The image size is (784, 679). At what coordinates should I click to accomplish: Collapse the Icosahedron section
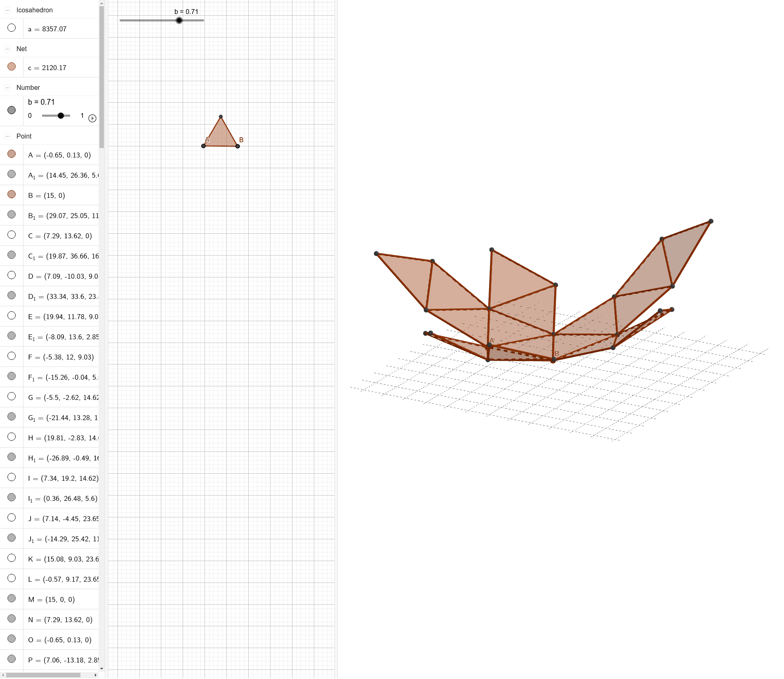pyautogui.click(x=7, y=10)
